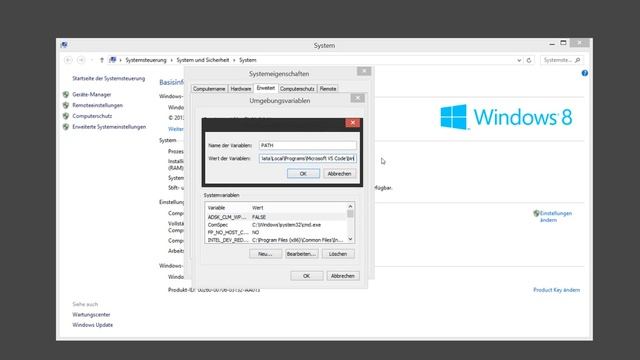The image size is (640, 360).
Task: Open Startseite der Systemsteuerung link
Action: click(x=109, y=78)
